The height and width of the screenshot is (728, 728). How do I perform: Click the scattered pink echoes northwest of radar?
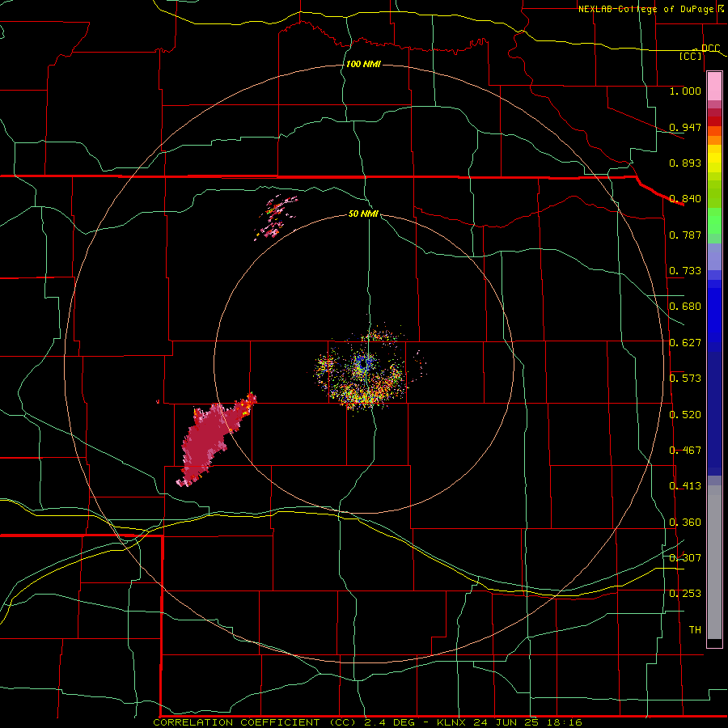[x=275, y=217]
